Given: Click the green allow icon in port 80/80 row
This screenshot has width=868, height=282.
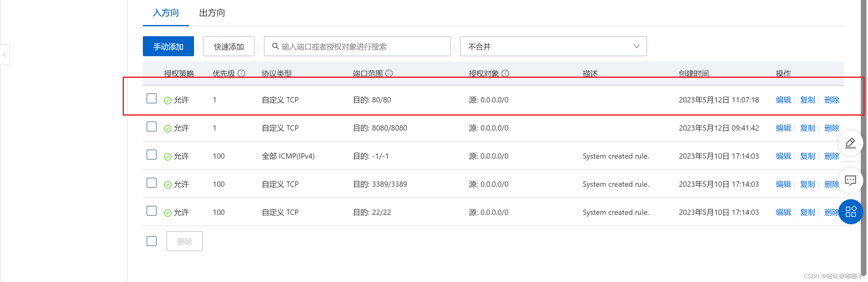Looking at the screenshot, I should [x=167, y=100].
